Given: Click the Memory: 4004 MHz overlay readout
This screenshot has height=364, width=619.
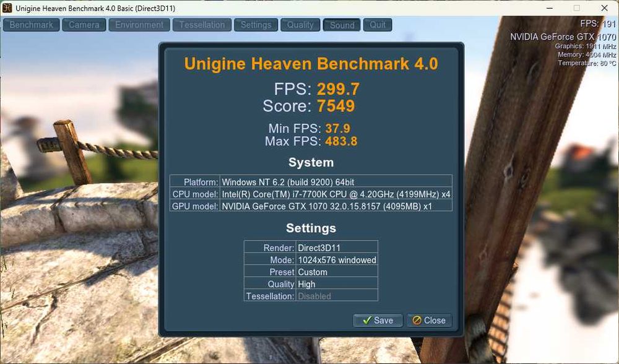Looking at the screenshot, I should [x=587, y=54].
